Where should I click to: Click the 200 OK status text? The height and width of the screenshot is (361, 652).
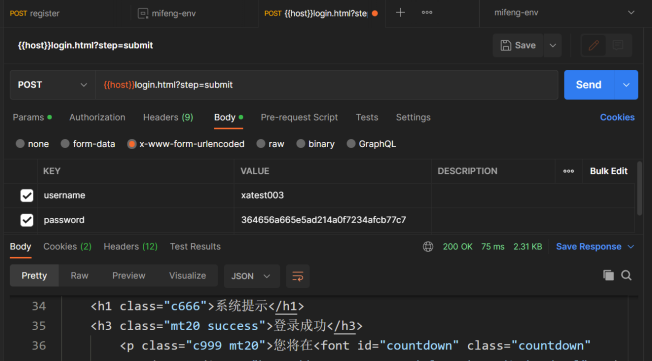[x=457, y=247]
